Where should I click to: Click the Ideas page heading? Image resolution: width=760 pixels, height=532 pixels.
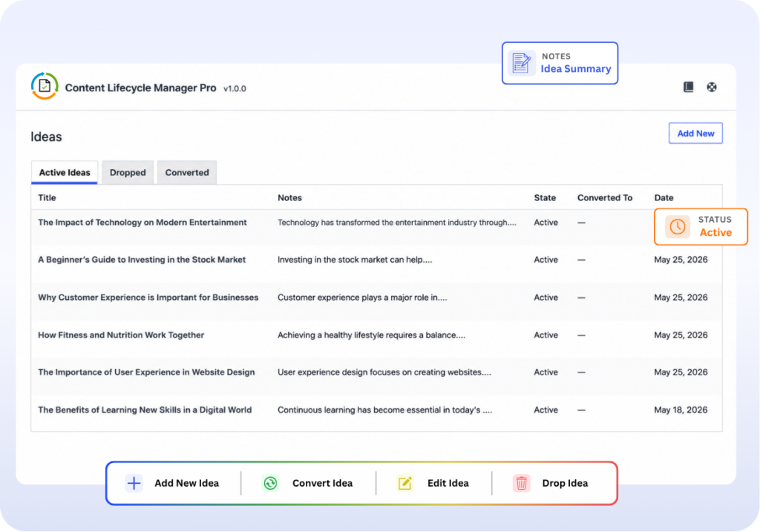46,137
